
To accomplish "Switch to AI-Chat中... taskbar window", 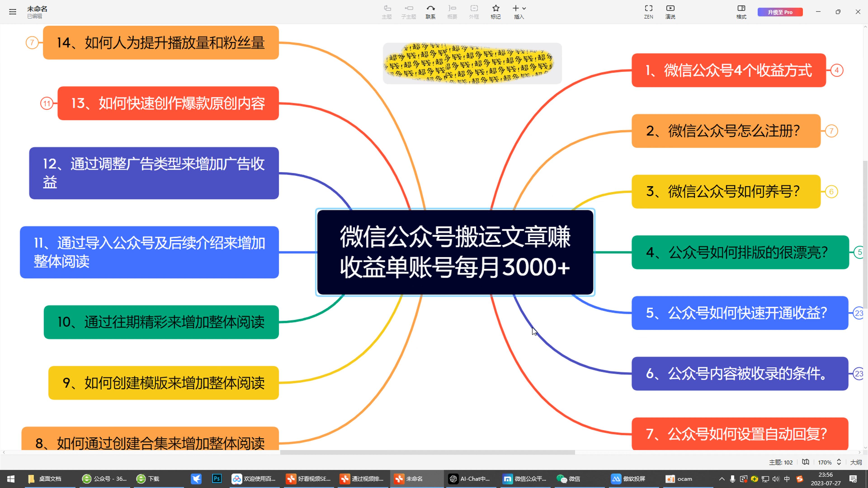I will (x=471, y=479).
